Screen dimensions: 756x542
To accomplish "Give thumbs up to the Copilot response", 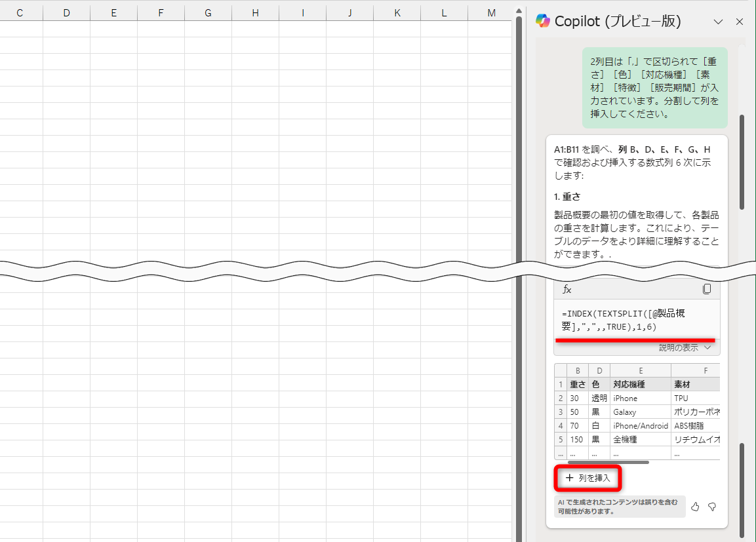I will (x=695, y=507).
